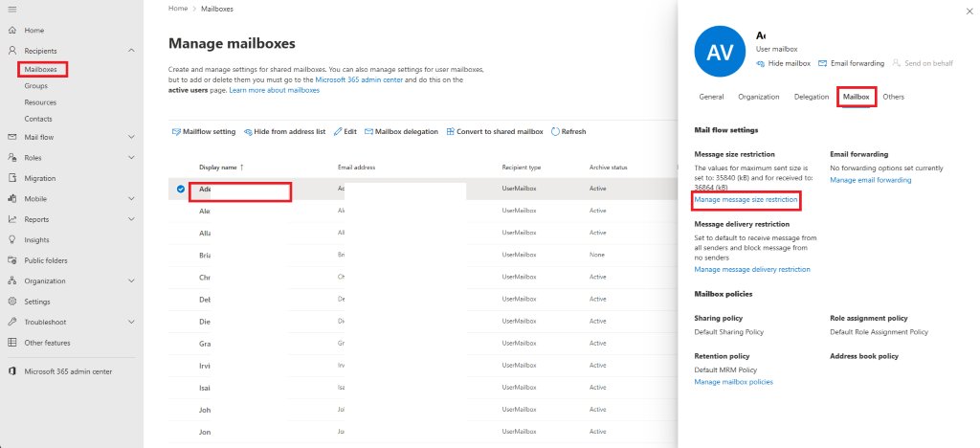Image resolution: width=980 pixels, height=448 pixels.
Task: Click the Reports chart icon
Action: click(11, 219)
